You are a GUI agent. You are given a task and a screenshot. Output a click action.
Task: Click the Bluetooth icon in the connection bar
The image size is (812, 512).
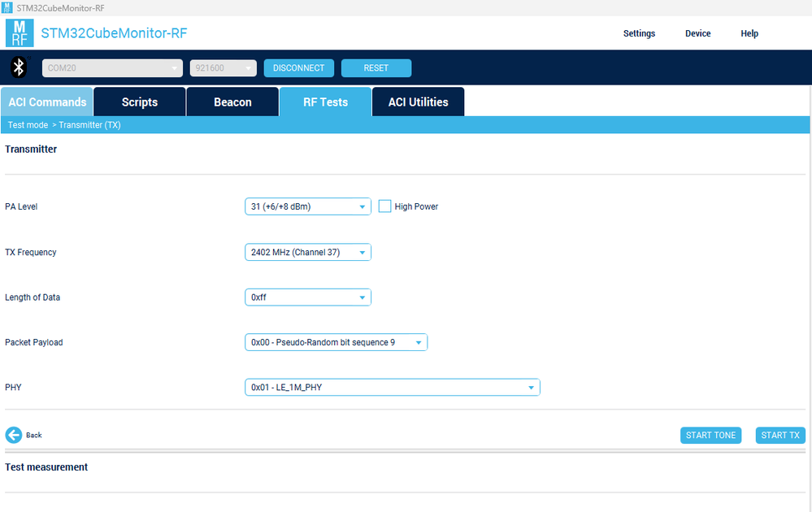[20, 67]
